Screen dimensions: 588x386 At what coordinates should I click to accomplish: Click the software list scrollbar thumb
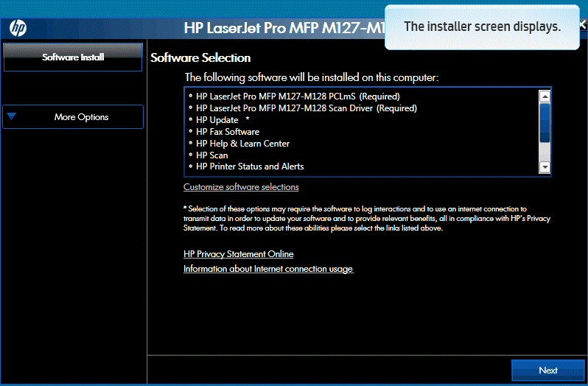click(x=545, y=122)
